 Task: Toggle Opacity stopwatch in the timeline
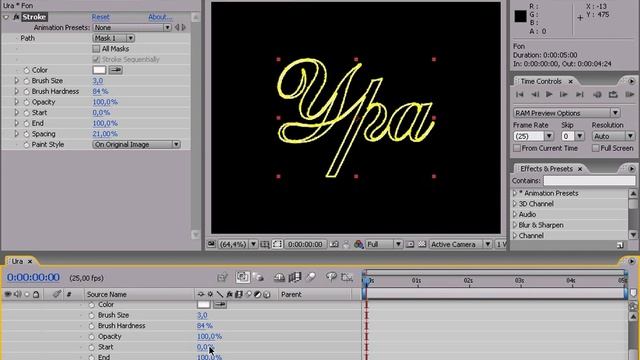tap(91, 337)
